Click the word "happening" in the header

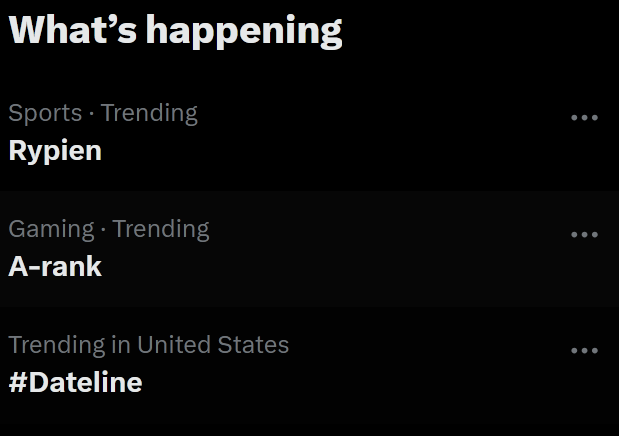pyautogui.click(x=244, y=31)
